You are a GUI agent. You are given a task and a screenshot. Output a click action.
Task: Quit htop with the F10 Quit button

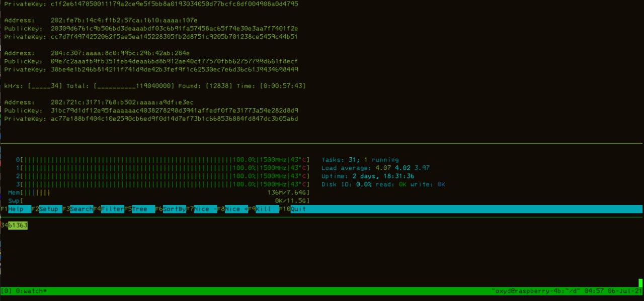click(293, 209)
